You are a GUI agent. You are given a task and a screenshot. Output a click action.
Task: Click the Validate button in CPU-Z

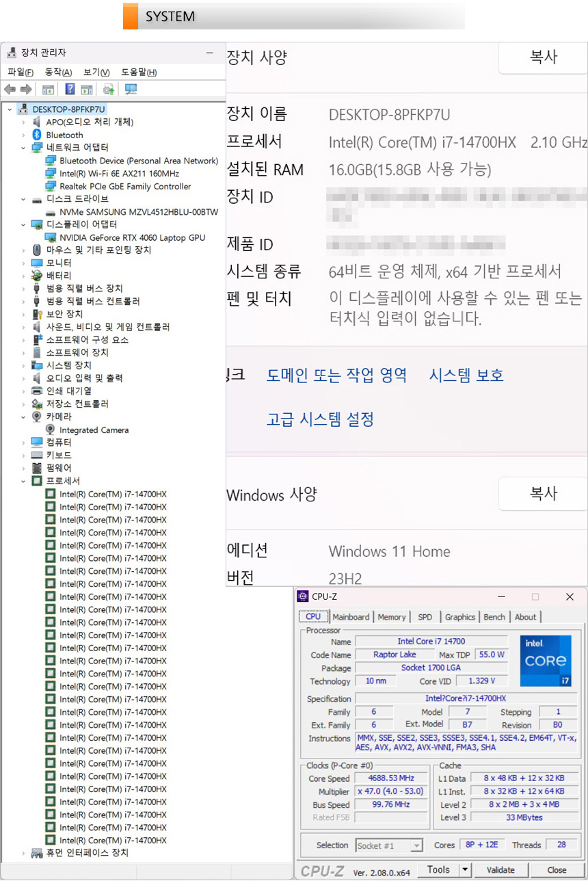click(x=500, y=870)
